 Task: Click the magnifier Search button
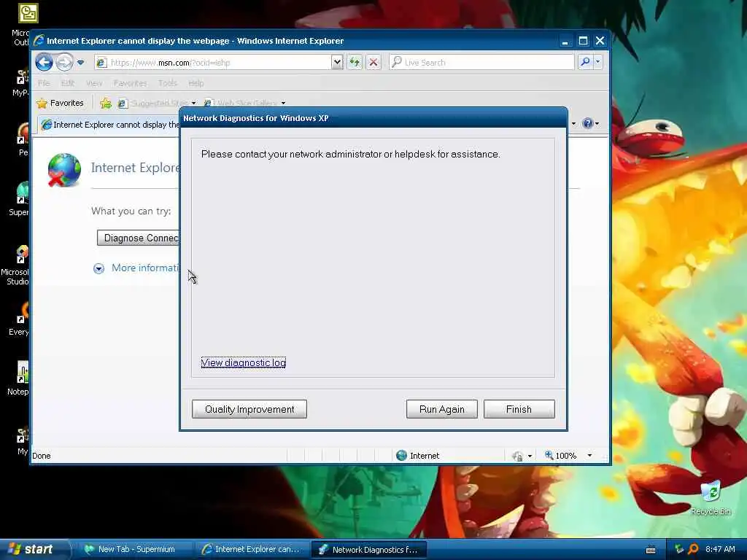(x=585, y=62)
